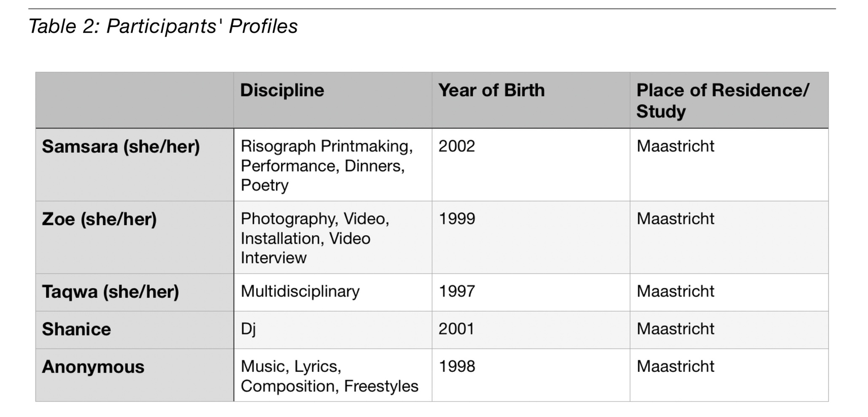Select the 1999 year cell
The image size is (868, 417).
[x=457, y=219]
